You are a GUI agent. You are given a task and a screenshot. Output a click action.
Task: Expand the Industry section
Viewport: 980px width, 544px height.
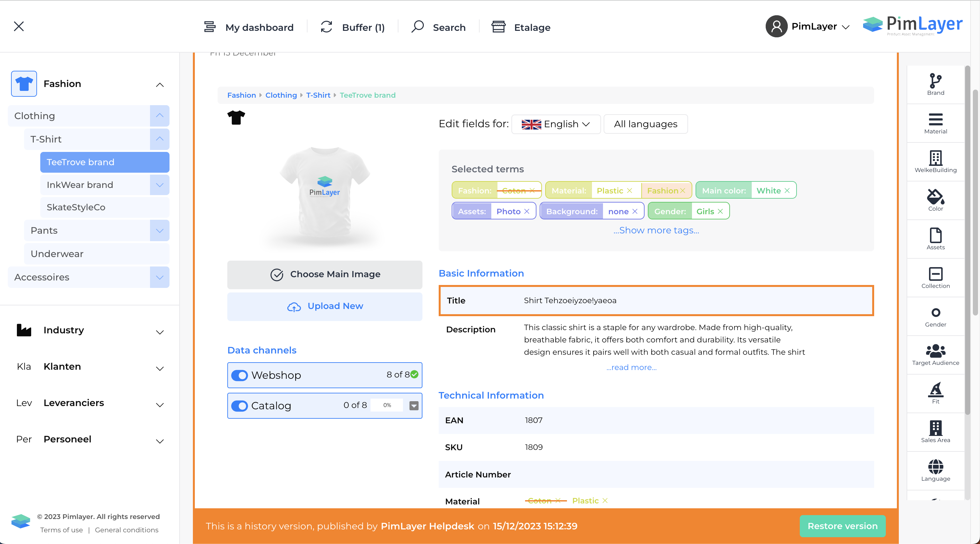pyautogui.click(x=159, y=331)
